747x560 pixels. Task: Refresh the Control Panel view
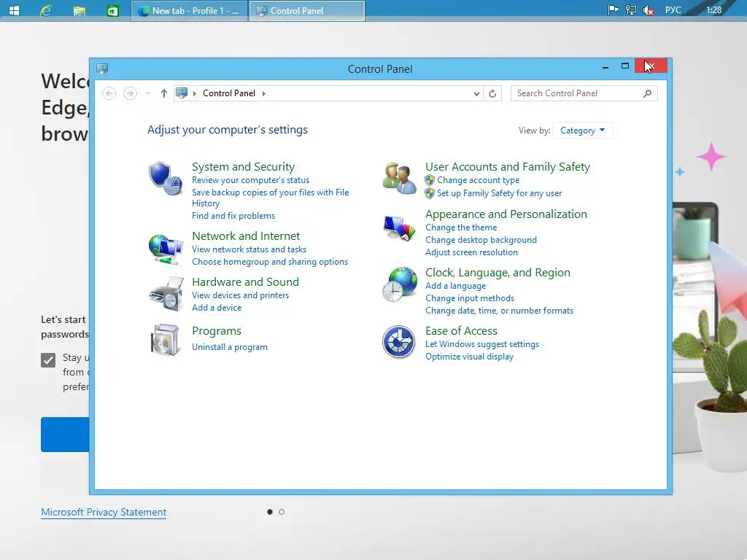(x=492, y=93)
